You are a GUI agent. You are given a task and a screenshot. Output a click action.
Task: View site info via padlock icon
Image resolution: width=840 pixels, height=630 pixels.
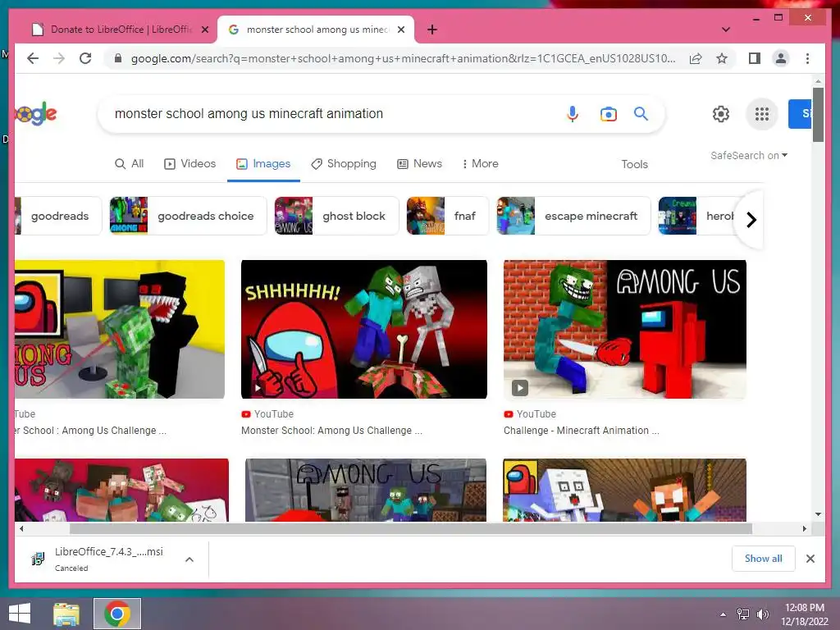click(118, 58)
